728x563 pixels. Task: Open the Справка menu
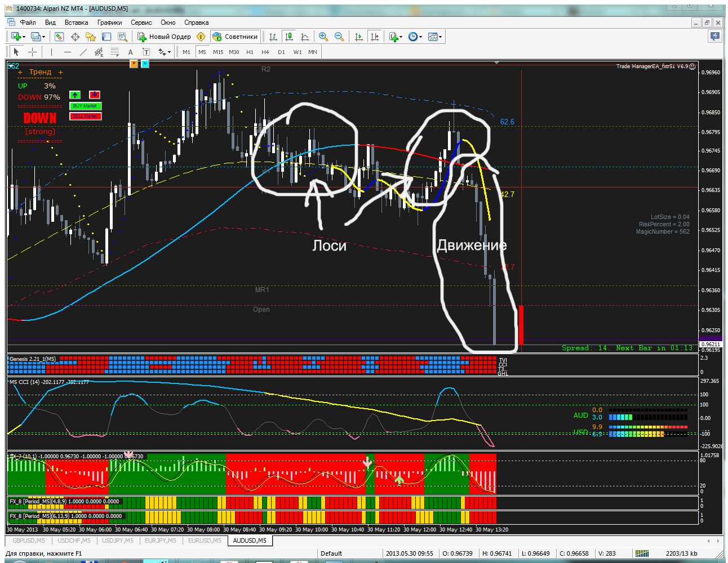(196, 23)
